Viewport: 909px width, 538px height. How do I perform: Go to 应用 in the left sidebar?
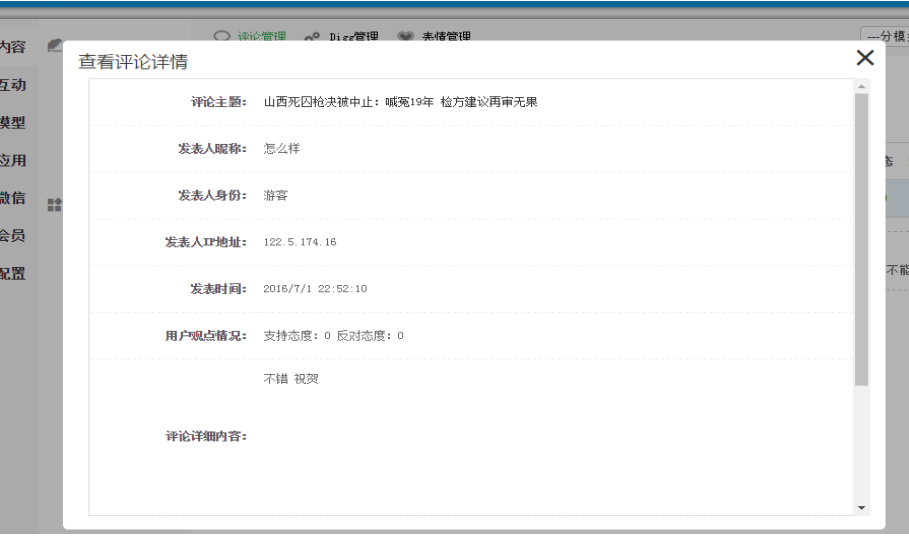[13, 160]
